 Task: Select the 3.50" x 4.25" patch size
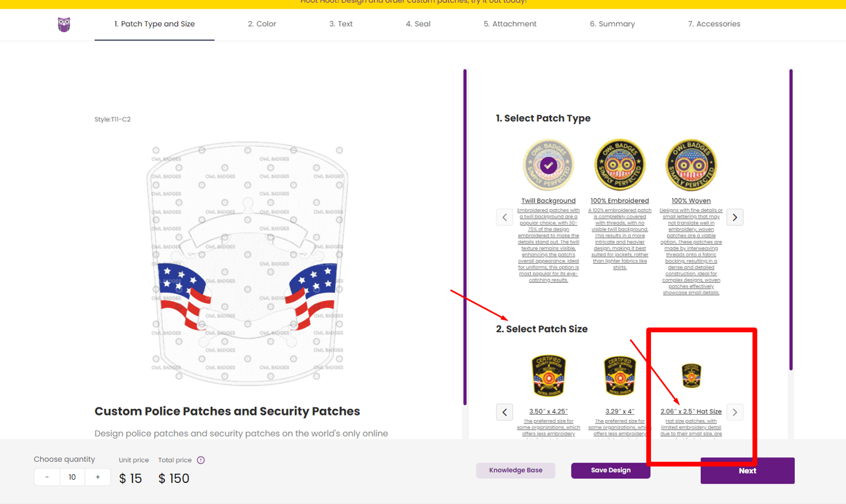pos(548,376)
